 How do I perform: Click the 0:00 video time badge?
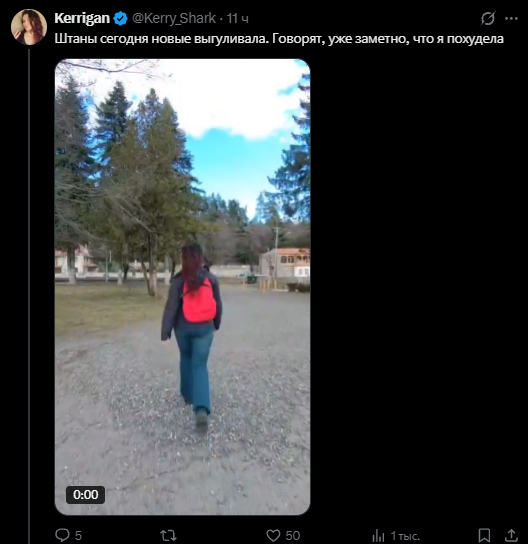86,494
